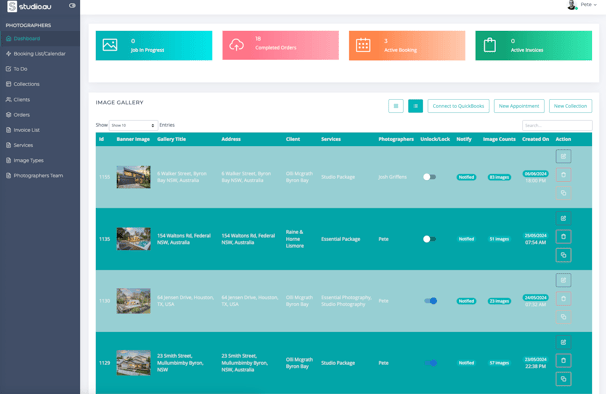Open the Active Invoices card
This screenshot has height=394, width=606.
point(533,46)
